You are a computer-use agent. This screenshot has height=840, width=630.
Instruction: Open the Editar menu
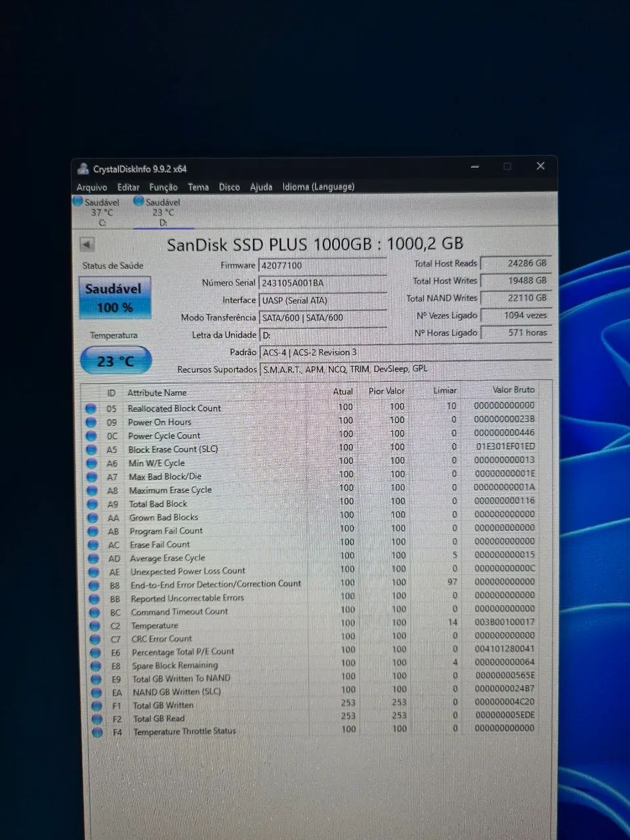point(128,187)
